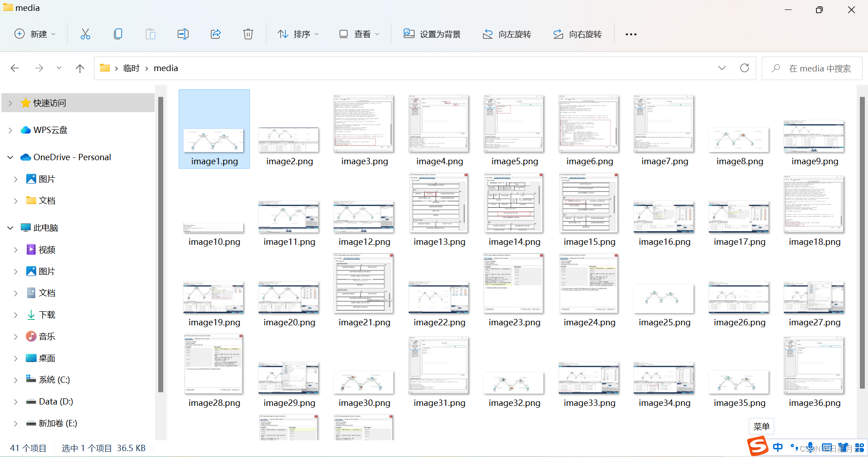Expand 快速访问 in navigation pane

[10, 103]
